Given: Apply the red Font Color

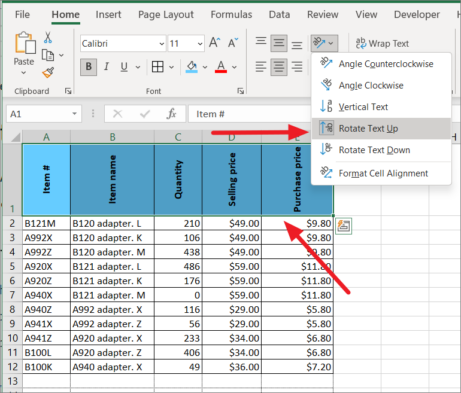Looking at the screenshot, I should pos(221,67).
